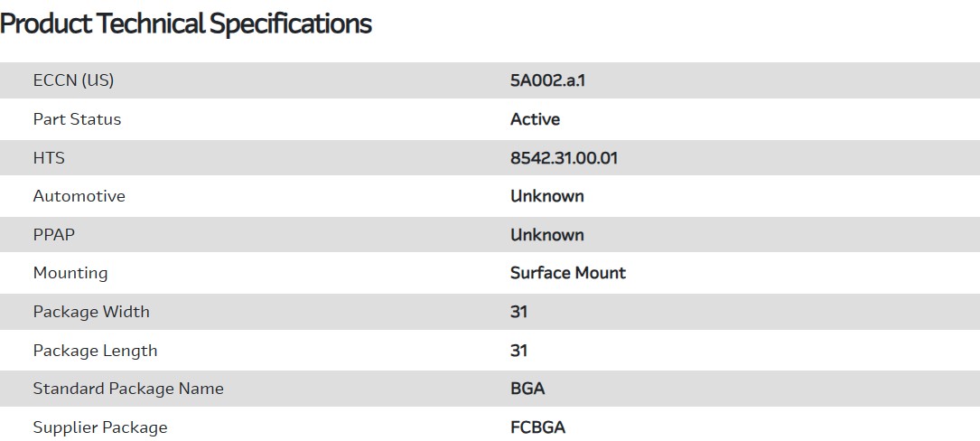980x441 pixels.
Task: Select the Surface Mount value
Action: pos(567,273)
